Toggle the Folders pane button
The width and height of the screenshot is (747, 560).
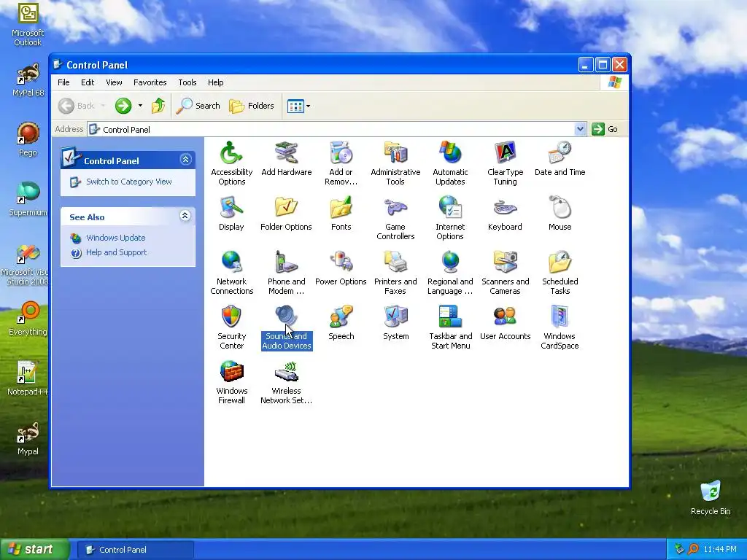pyautogui.click(x=252, y=106)
